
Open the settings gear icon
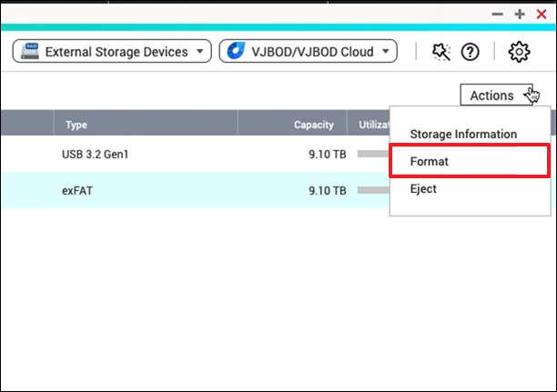pos(519,52)
